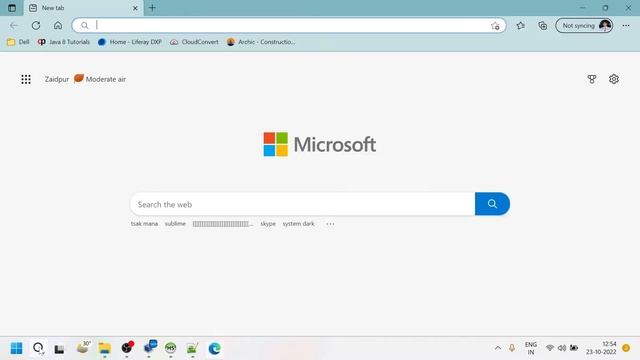Open the Favorites list icon

(520, 25)
